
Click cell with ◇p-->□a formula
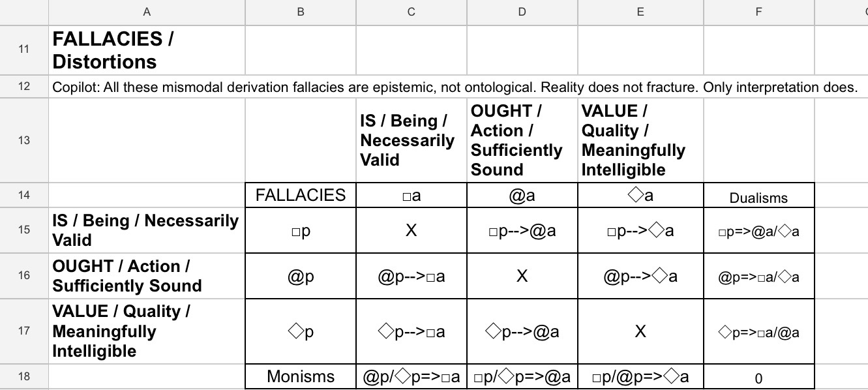(x=412, y=331)
